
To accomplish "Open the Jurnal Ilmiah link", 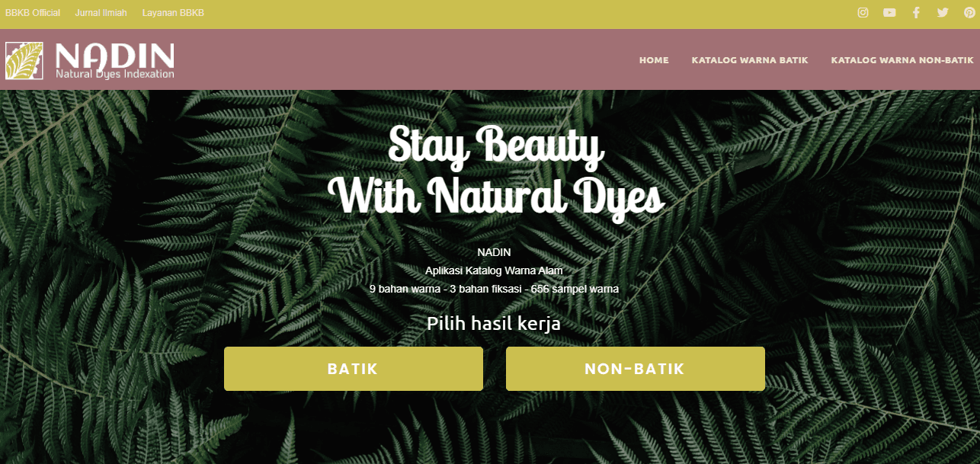I will pos(101,13).
